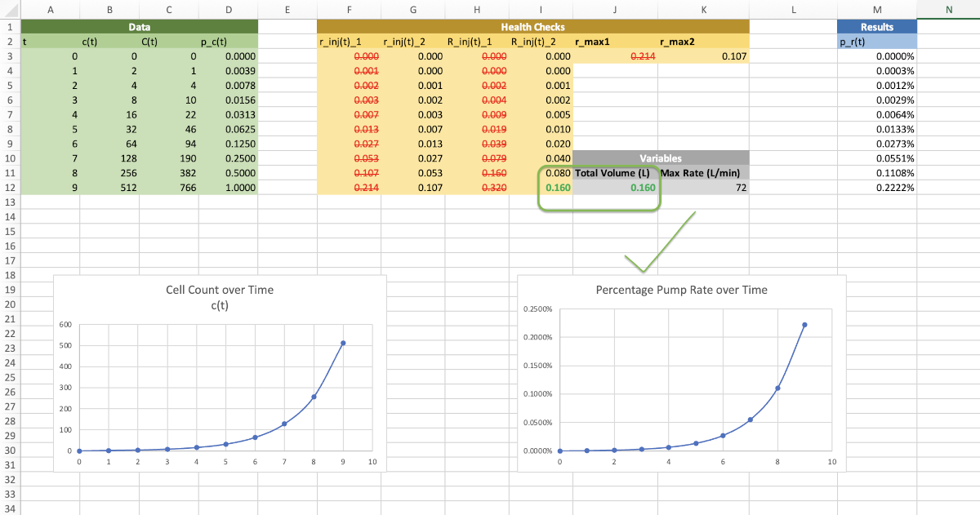The width and height of the screenshot is (980, 515).
Task: Select column E header
Action: pyautogui.click(x=287, y=9)
